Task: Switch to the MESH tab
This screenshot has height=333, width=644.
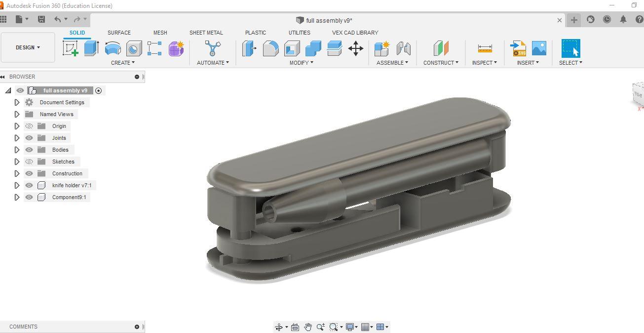Action: click(160, 33)
